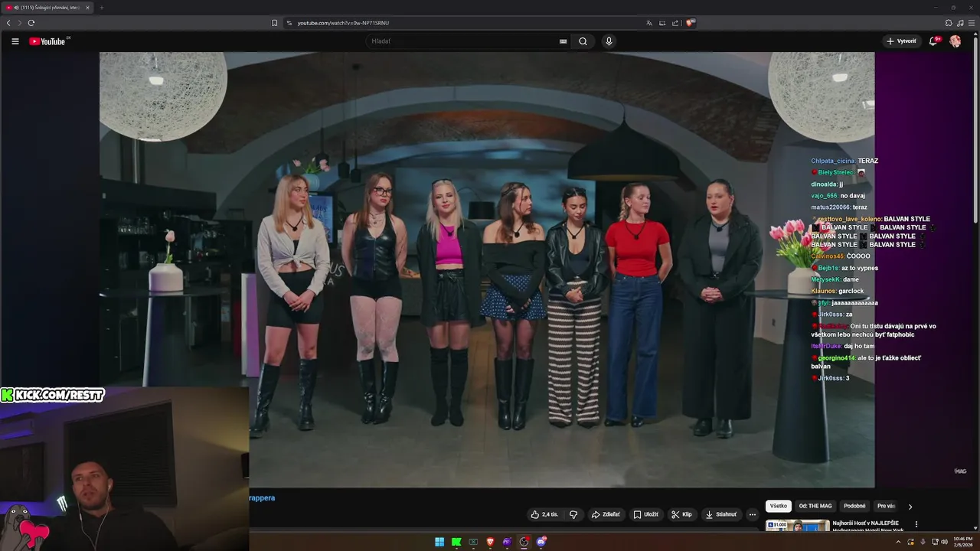Download video with Stiahnuť button
The image size is (980, 551).
pos(721,514)
